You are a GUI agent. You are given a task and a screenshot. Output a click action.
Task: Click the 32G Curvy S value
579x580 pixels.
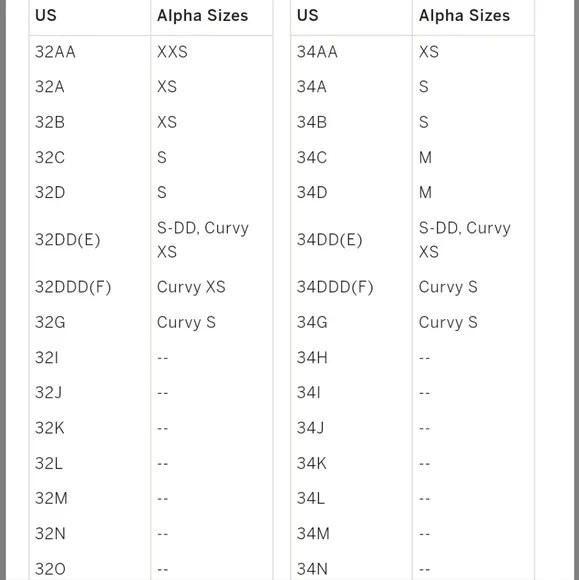pyautogui.click(x=186, y=322)
